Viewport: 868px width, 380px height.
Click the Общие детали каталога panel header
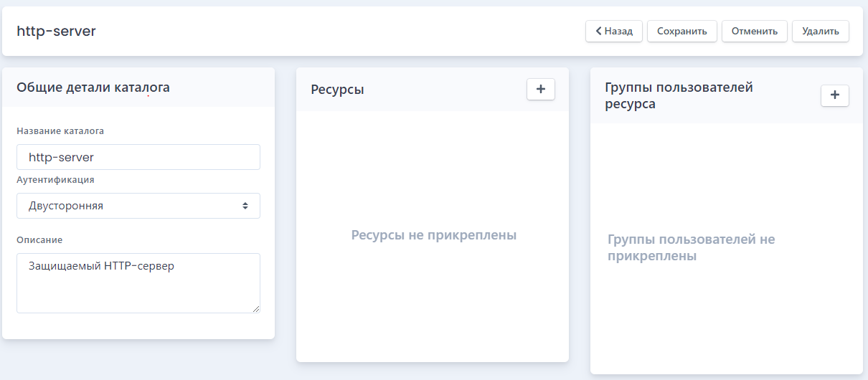[93, 87]
